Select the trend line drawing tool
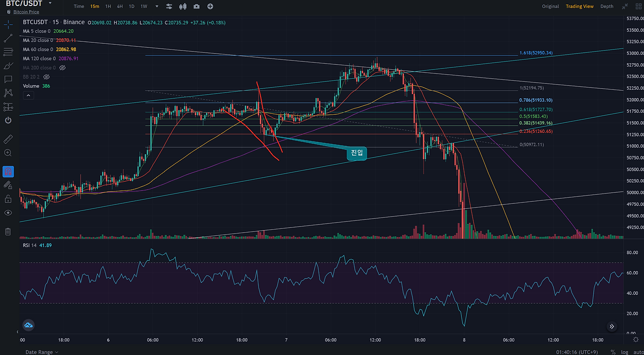644x355 pixels. pos(8,38)
